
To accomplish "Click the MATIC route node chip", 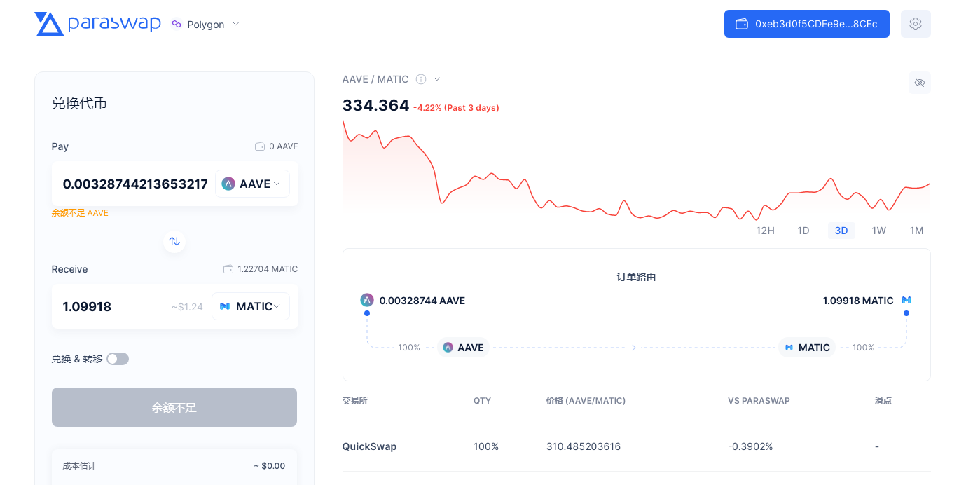I will tap(807, 348).
